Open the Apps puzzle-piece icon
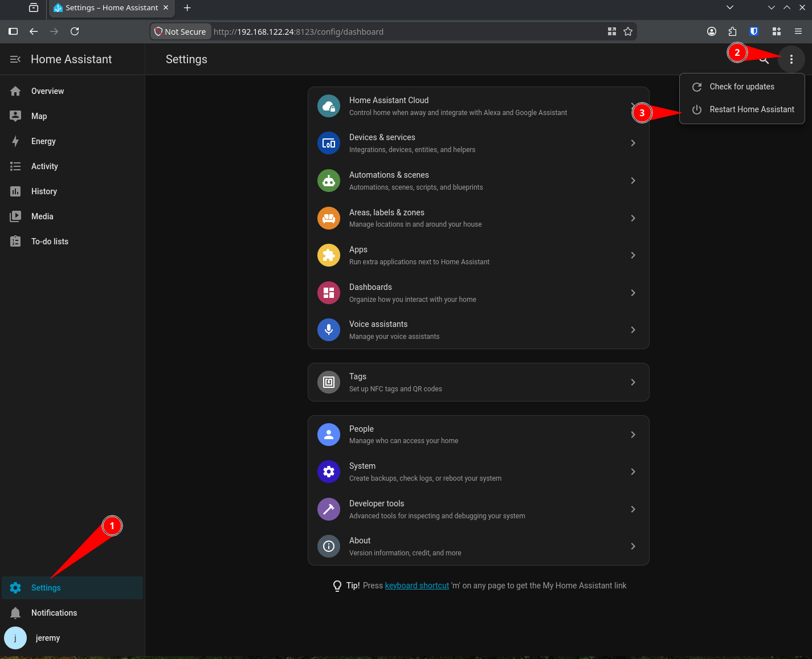Viewport: 812px width, 659px height. point(329,255)
